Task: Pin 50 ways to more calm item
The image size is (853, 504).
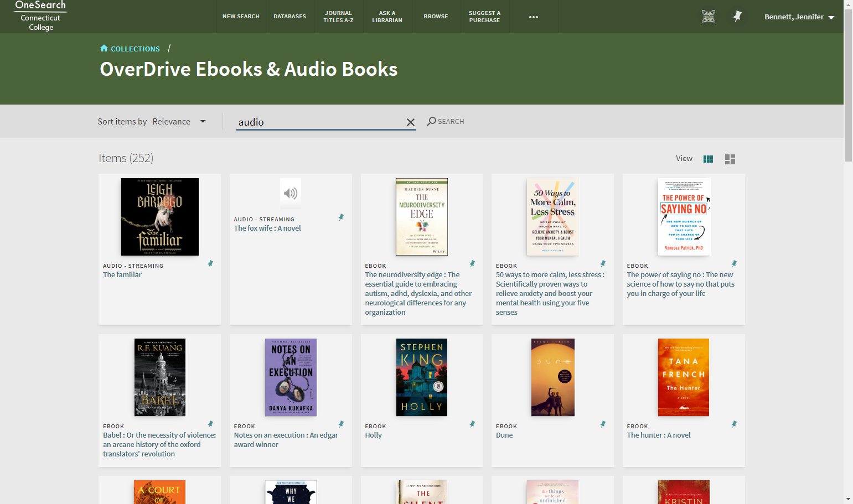Action: pyautogui.click(x=603, y=264)
